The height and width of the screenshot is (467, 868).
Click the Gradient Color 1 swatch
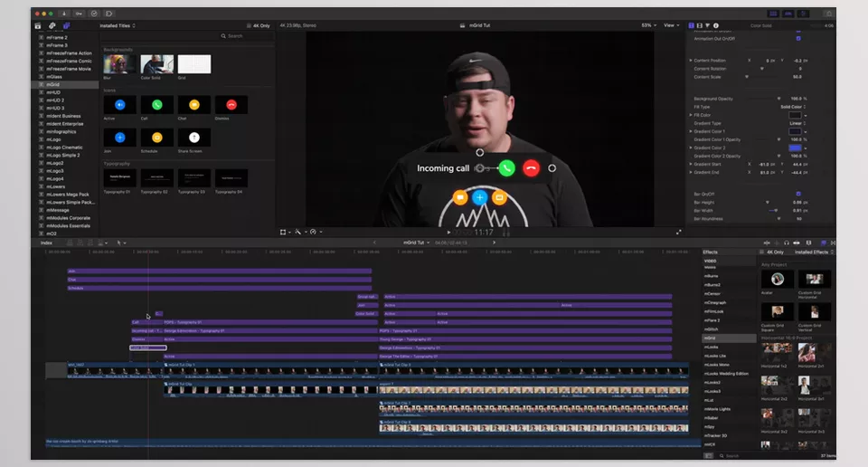(795, 132)
